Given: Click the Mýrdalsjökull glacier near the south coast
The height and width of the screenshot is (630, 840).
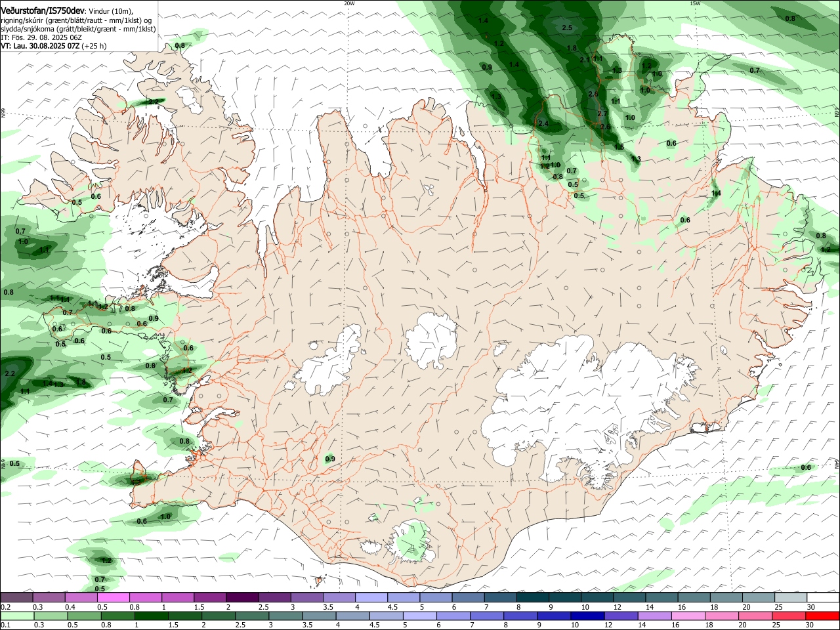Looking at the screenshot, I should [413, 542].
